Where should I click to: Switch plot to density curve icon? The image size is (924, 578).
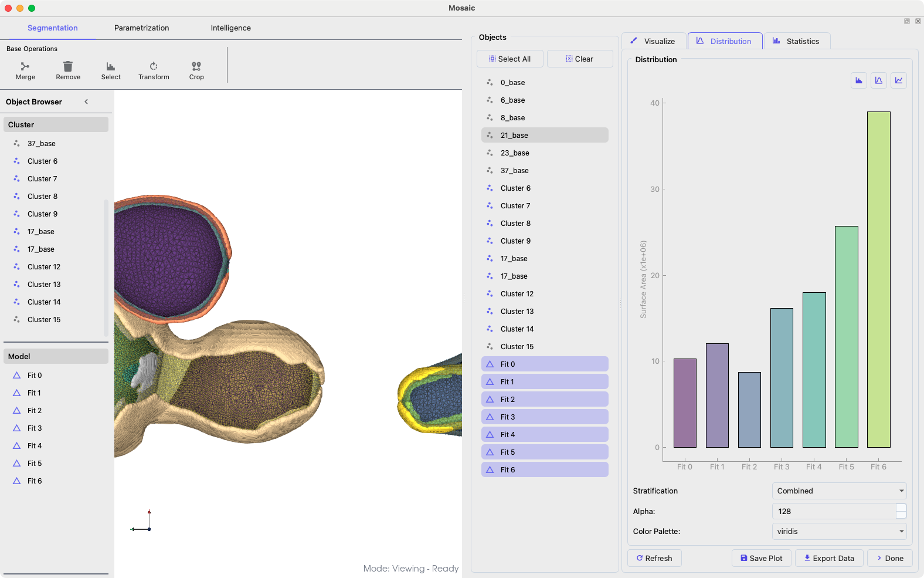click(x=879, y=80)
